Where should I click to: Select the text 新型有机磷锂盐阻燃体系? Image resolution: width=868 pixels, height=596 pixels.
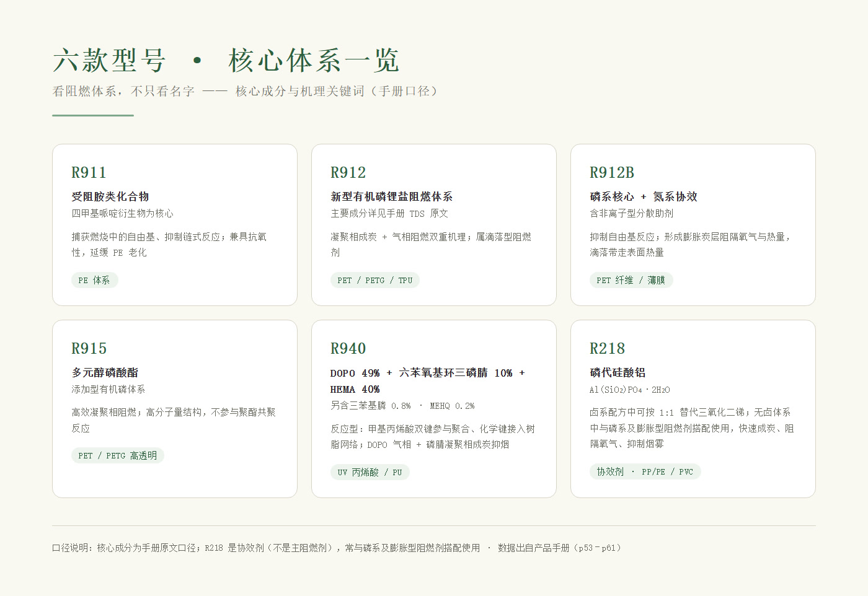pyautogui.click(x=391, y=196)
